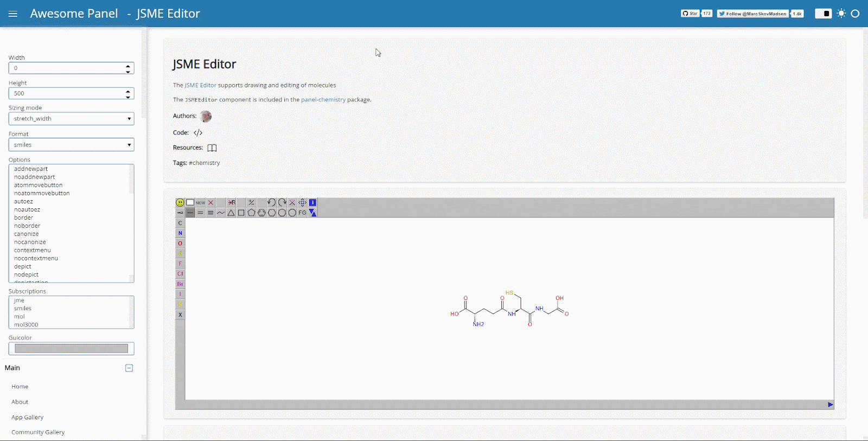Click the NEW molecule button
Viewport: 868px width, 441px height.
(x=200, y=202)
